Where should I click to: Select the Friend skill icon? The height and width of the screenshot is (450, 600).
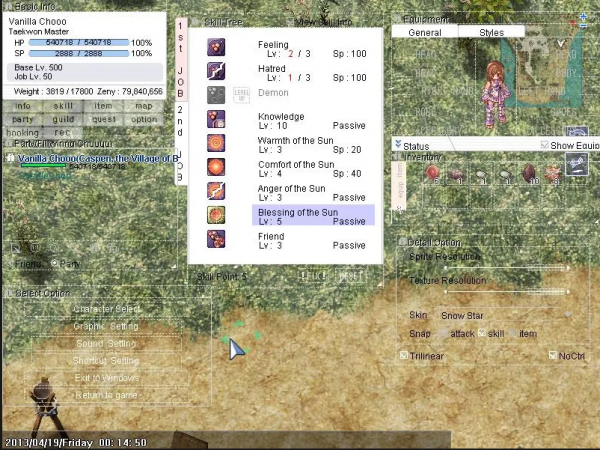217,239
